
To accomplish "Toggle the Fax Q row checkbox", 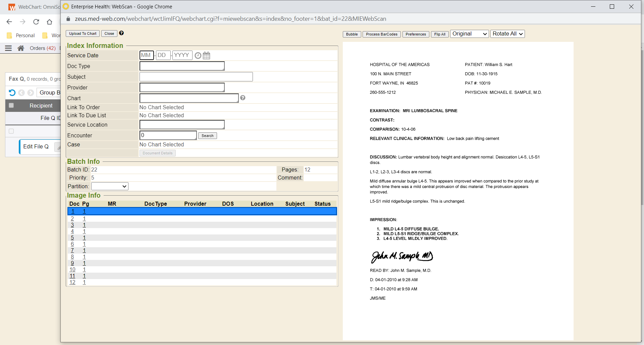I will tap(11, 131).
